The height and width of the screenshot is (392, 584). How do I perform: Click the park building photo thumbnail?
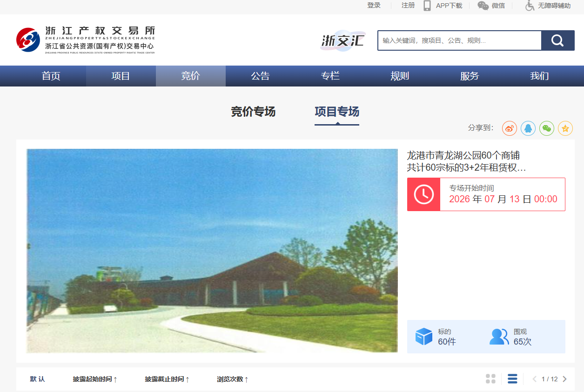pos(212,251)
